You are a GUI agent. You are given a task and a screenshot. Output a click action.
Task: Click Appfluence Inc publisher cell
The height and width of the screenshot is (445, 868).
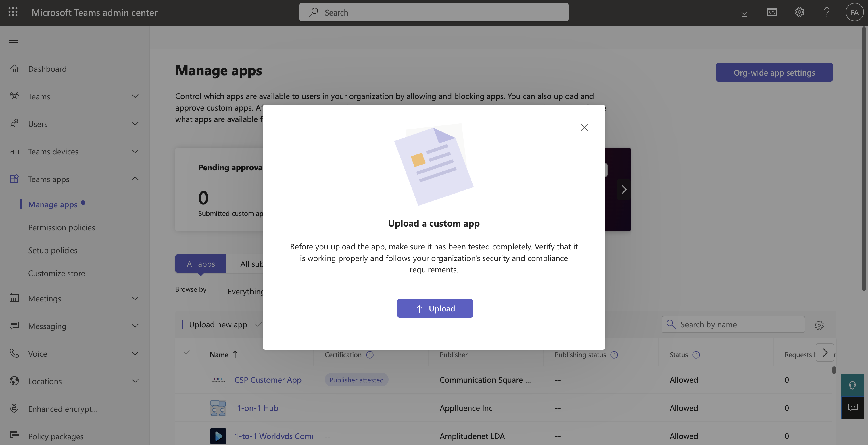466,408
